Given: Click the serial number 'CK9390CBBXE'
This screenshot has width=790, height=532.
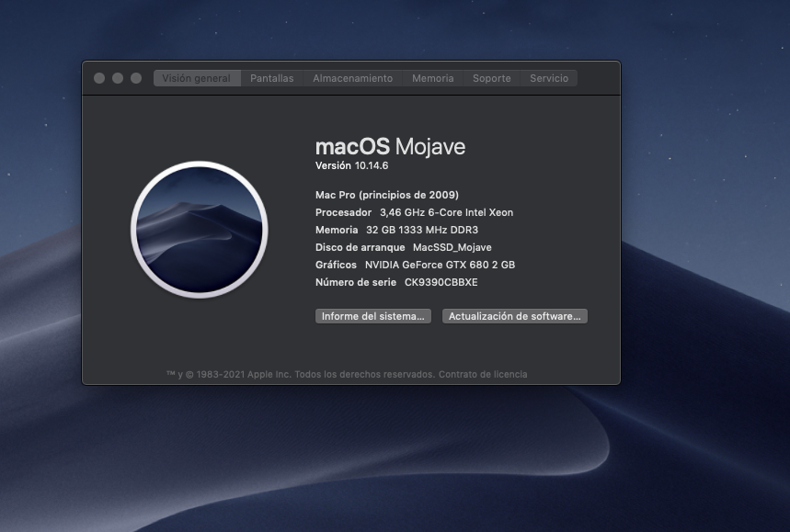Looking at the screenshot, I should pos(441,282).
